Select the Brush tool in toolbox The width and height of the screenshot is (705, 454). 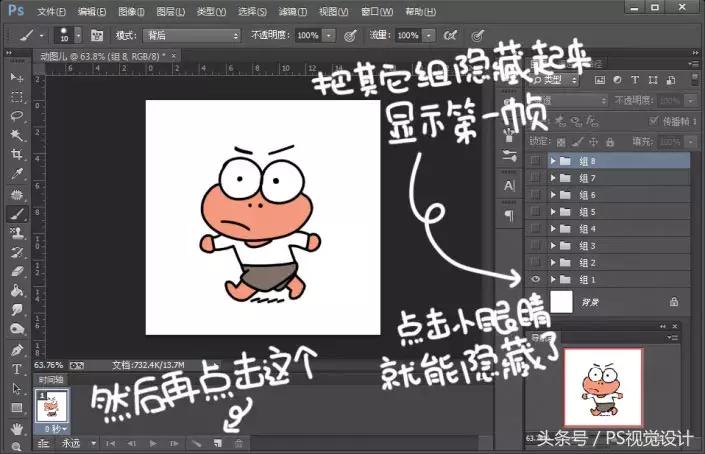(17, 214)
